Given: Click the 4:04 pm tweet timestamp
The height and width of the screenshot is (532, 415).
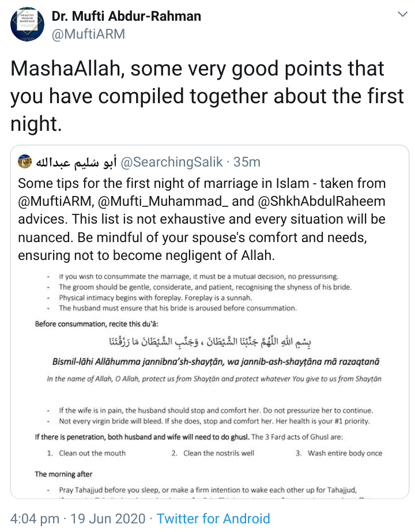Looking at the screenshot, I should [x=35, y=519].
